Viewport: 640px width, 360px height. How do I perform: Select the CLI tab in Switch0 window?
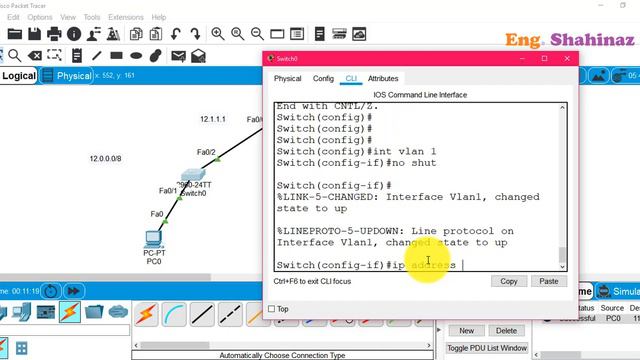(351, 78)
